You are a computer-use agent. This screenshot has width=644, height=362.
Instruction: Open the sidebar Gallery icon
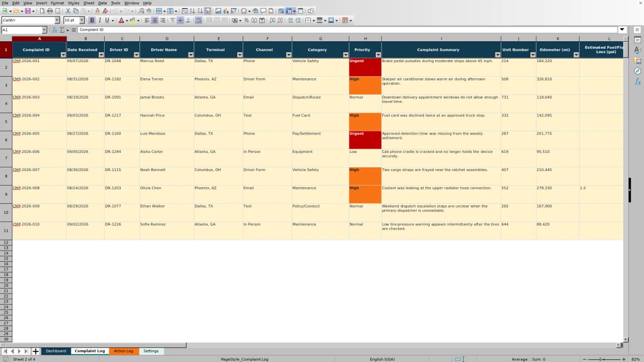point(638,61)
